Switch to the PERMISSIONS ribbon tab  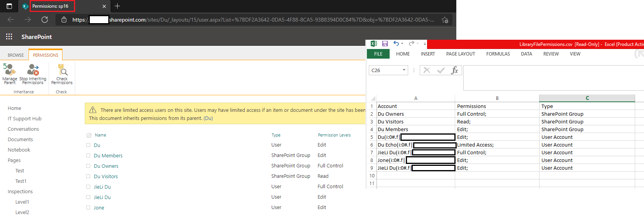pyautogui.click(x=45, y=55)
